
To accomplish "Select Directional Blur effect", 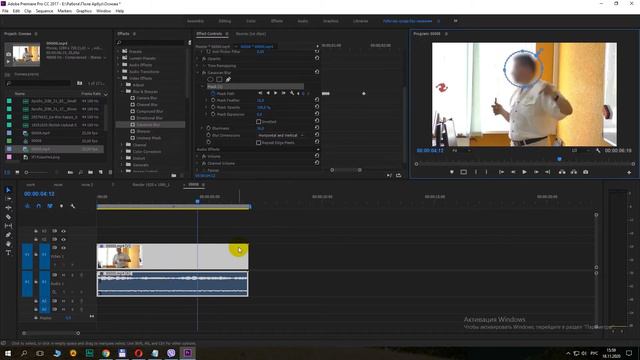I will (149, 118).
